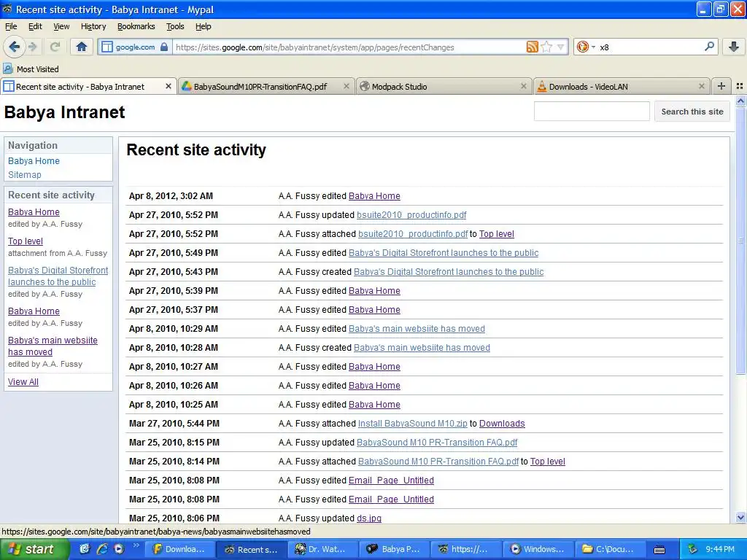Open the Sitemap navigation link
Image resolution: width=747 pixels, height=560 pixels.
[x=25, y=175]
